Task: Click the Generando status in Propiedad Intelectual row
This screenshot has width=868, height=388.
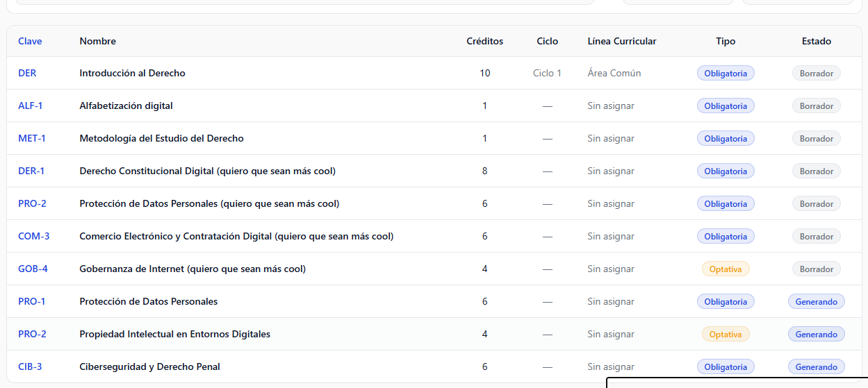Action: click(x=817, y=334)
